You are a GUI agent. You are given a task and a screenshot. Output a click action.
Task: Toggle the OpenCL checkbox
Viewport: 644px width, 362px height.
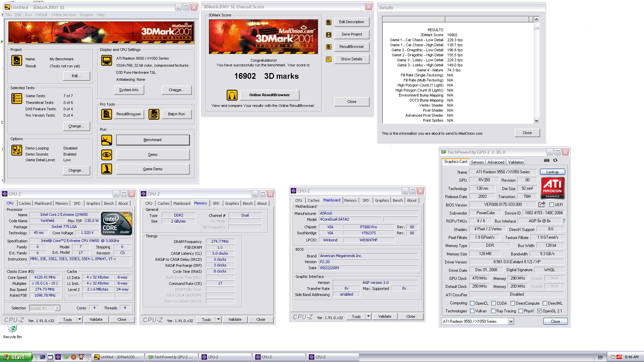pos(472,303)
